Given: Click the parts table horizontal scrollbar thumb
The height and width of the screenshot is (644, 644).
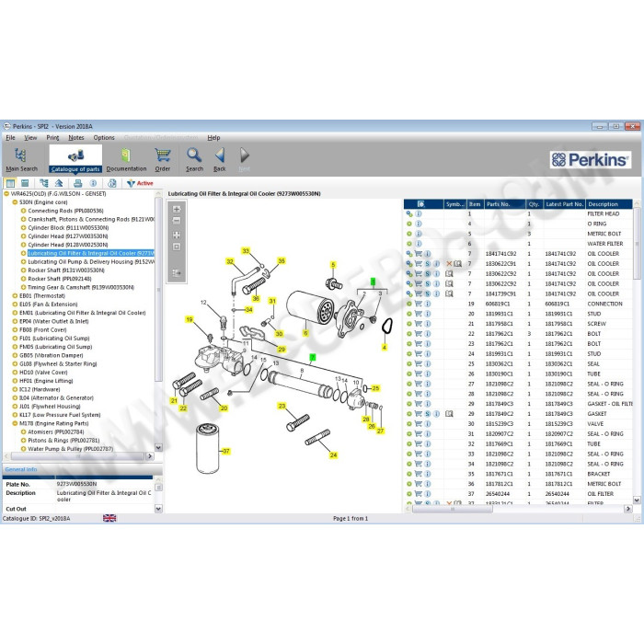Looking at the screenshot, I should pos(453,509).
